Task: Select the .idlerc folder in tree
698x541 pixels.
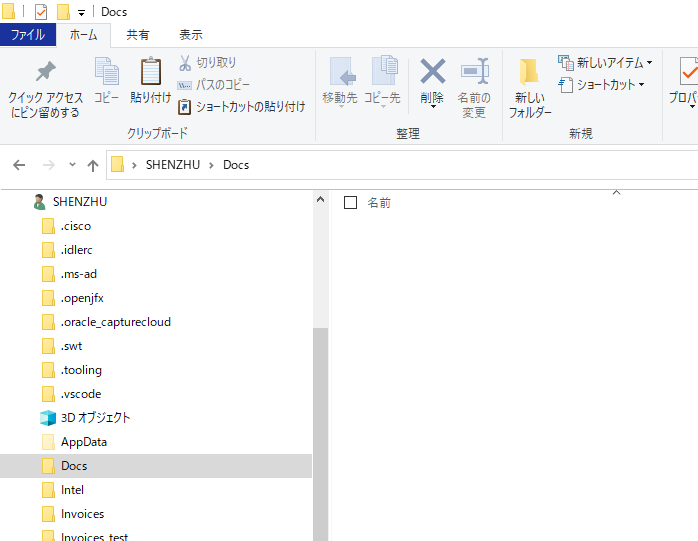Action: [x=67, y=250]
